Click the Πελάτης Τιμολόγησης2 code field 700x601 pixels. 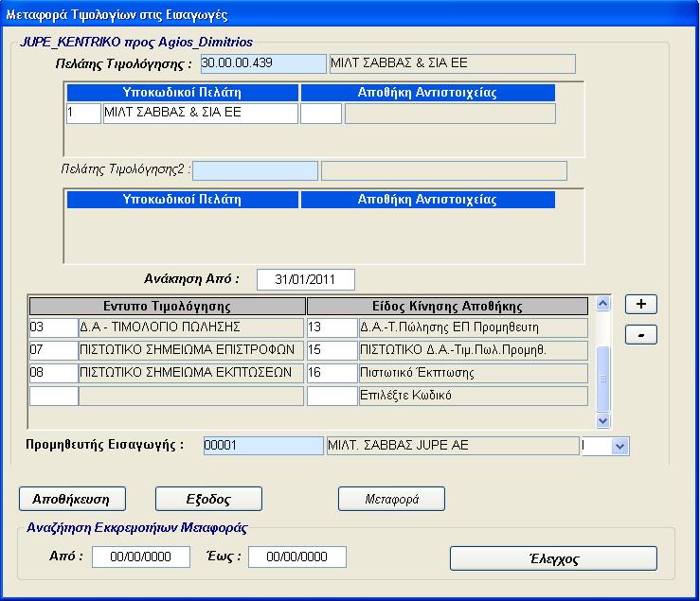(255, 171)
